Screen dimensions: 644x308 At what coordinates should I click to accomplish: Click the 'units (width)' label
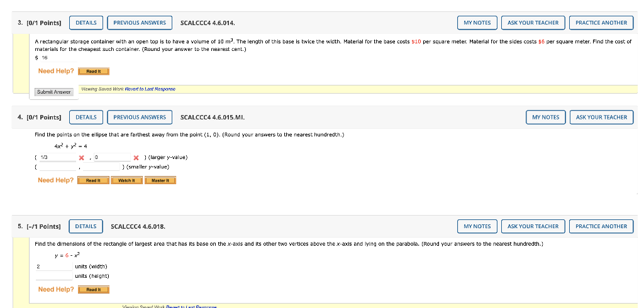pos(91,267)
